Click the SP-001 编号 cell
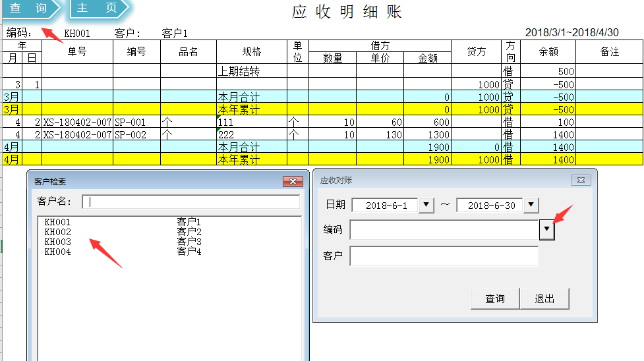Viewport: 644px width, 361px height. (x=136, y=122)
